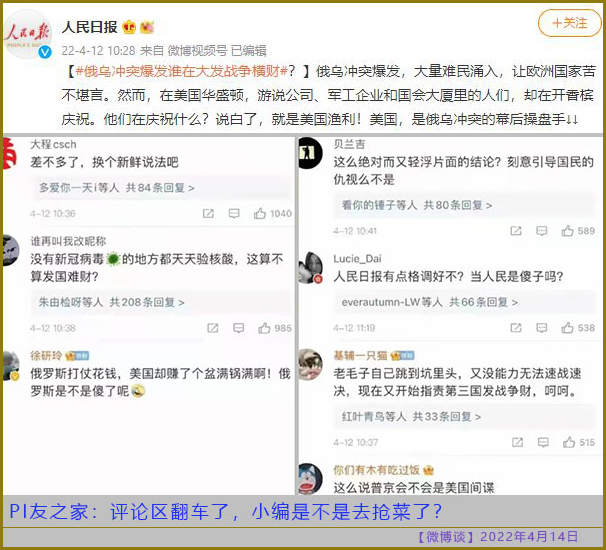This screenshot has height=550, width=606.
Task: Open avatar of 你们有木有吃过饭
Action: (310, 478)
